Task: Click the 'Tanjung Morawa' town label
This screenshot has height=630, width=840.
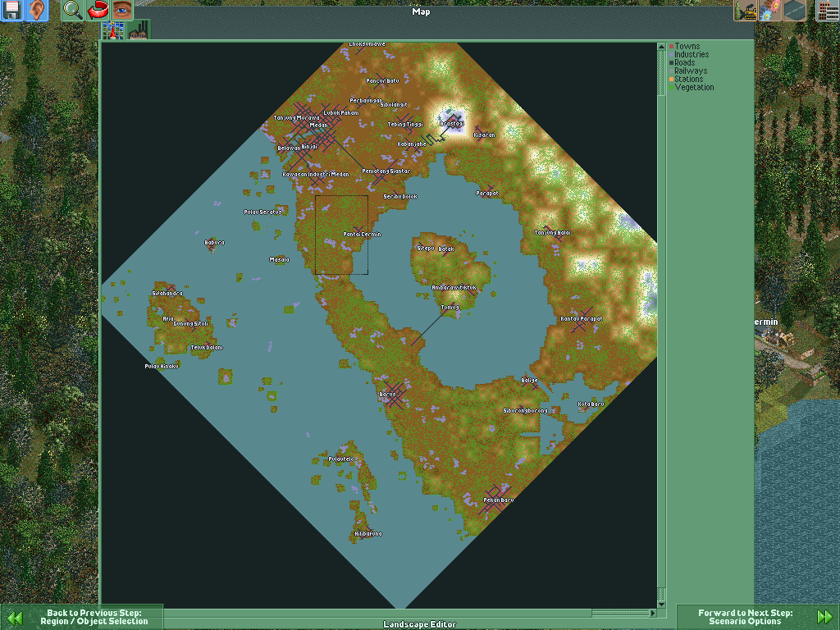Action: click(x=296, y=118)
